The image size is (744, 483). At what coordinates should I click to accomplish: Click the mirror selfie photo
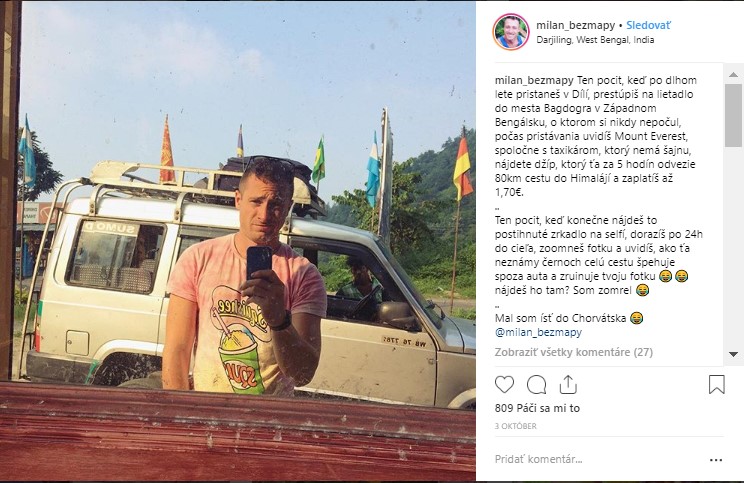(x=238, y=241)
